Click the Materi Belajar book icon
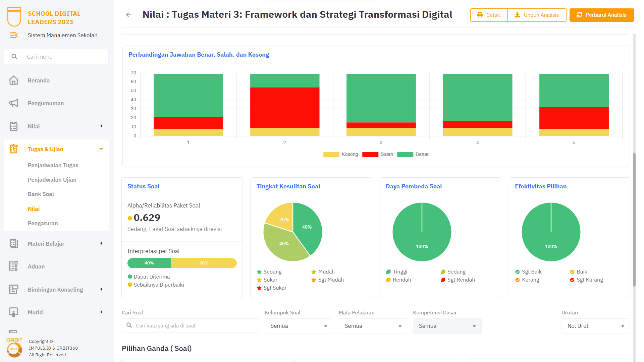The height and width of the screenshot is (362, 644). click(14, 244)
